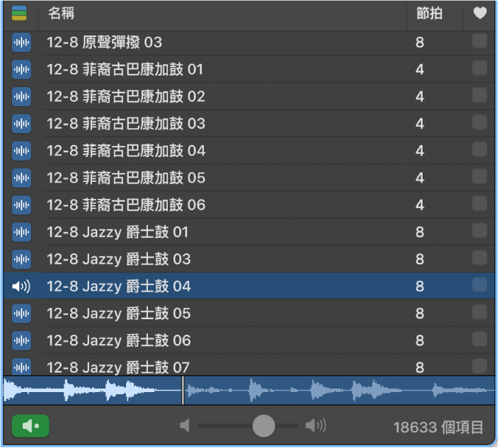
Task: Favorite the loop 12-8 菲裔古巴康加鼓 02
Action: point(480,95)
